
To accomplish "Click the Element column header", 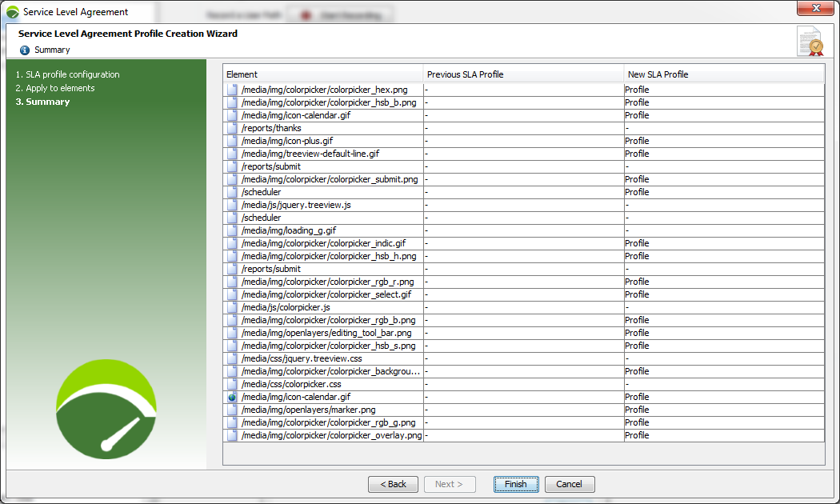I will coord(323,74).
